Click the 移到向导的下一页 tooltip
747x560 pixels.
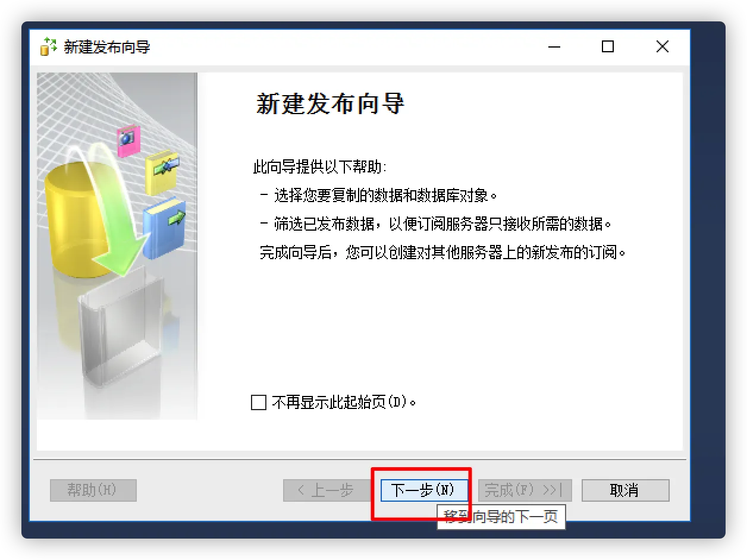click(501, 517)
